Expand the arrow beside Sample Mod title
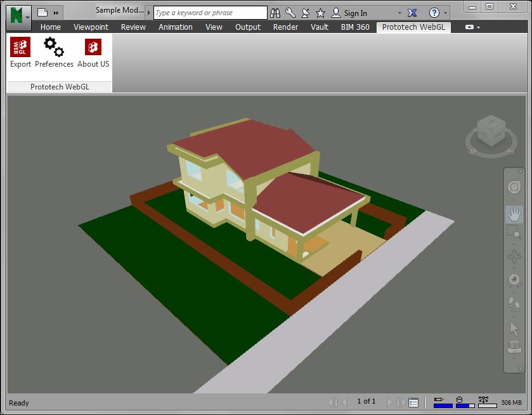Viewport: 532px width, 415px height. tap(148, 13)
